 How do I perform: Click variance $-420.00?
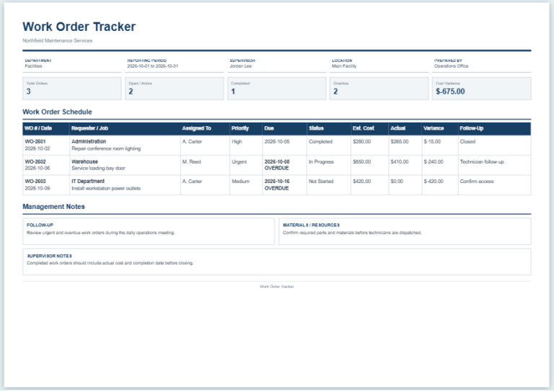434,182
